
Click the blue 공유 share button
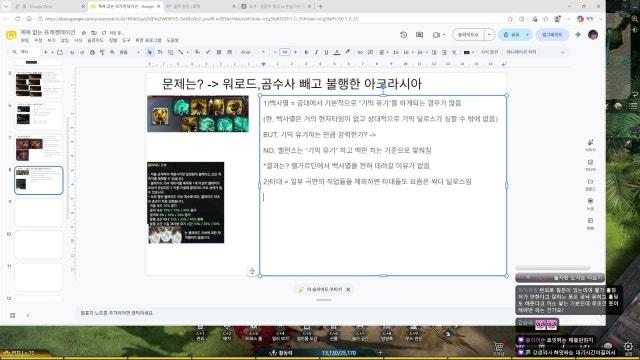pos(511,35)
